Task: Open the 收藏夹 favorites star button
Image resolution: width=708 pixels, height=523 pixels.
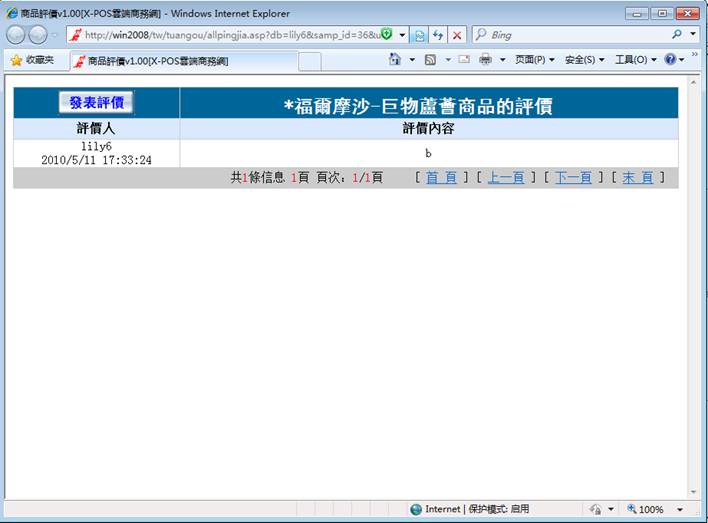Action: pyautogui.click(x=32, y=60)
